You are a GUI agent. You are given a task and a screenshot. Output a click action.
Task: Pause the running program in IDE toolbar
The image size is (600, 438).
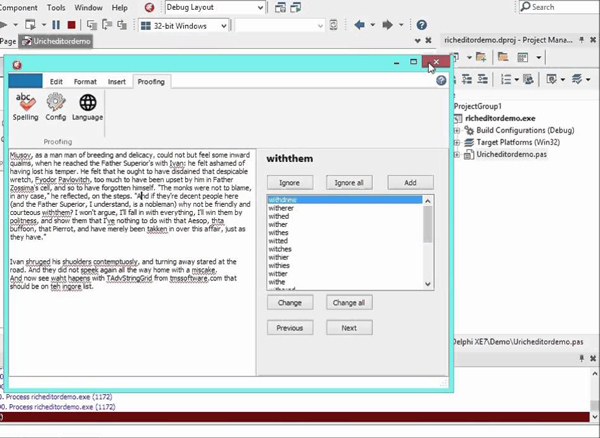[56, 25]
